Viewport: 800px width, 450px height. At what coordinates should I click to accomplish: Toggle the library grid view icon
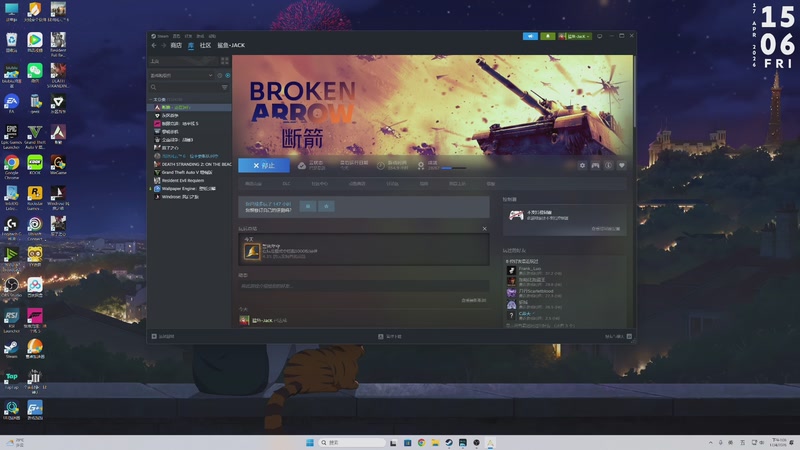224,61
